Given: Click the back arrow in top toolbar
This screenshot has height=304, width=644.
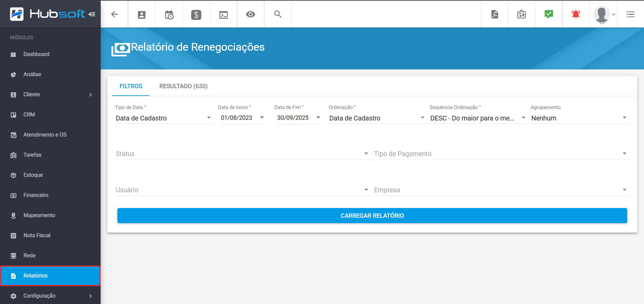Looking at the screenshot, I should click(114, 14).
